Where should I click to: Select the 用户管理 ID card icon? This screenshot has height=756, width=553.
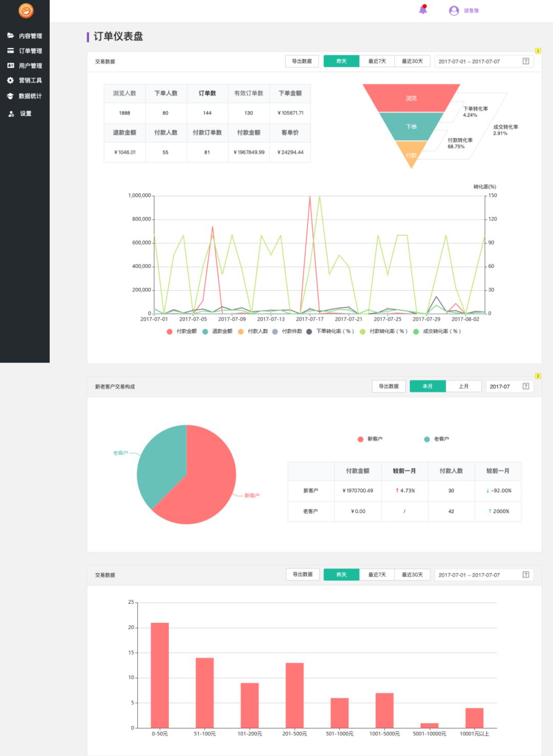click(10, 66)
